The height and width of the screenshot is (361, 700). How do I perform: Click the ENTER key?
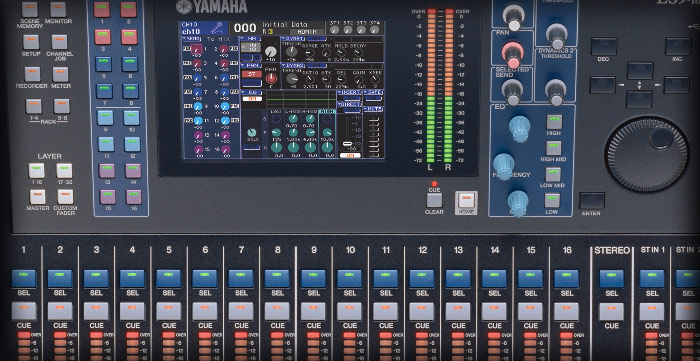click(x=592, y=201)
